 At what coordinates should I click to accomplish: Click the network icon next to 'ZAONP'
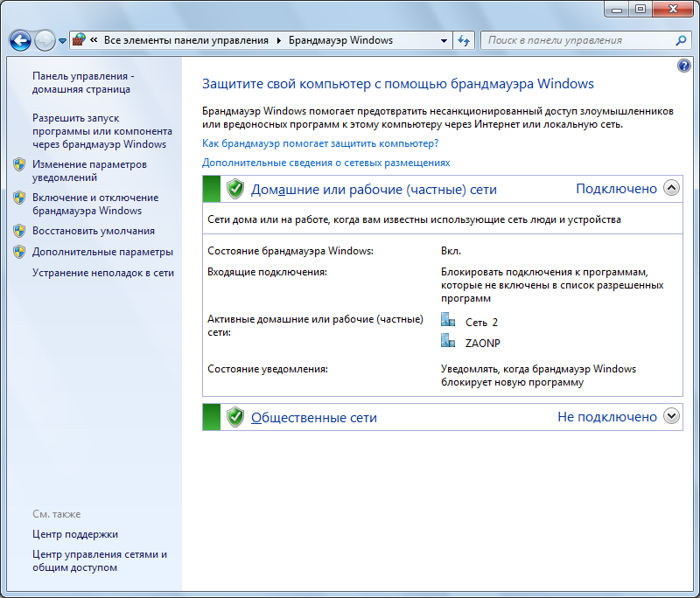(448, 340)
